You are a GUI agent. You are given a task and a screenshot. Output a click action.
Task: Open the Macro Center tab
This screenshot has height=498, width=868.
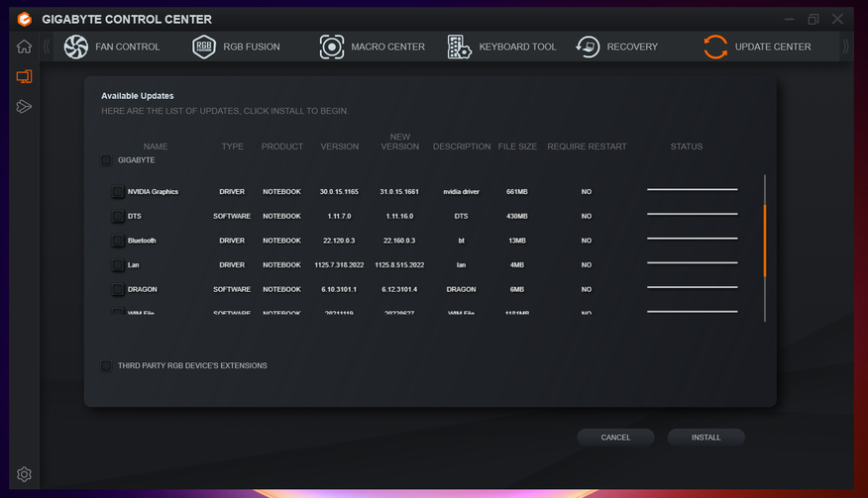(372, 47)
